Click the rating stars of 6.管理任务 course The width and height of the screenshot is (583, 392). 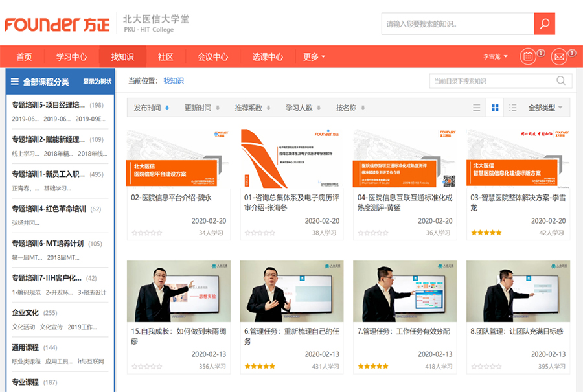(x=260, y=366)
